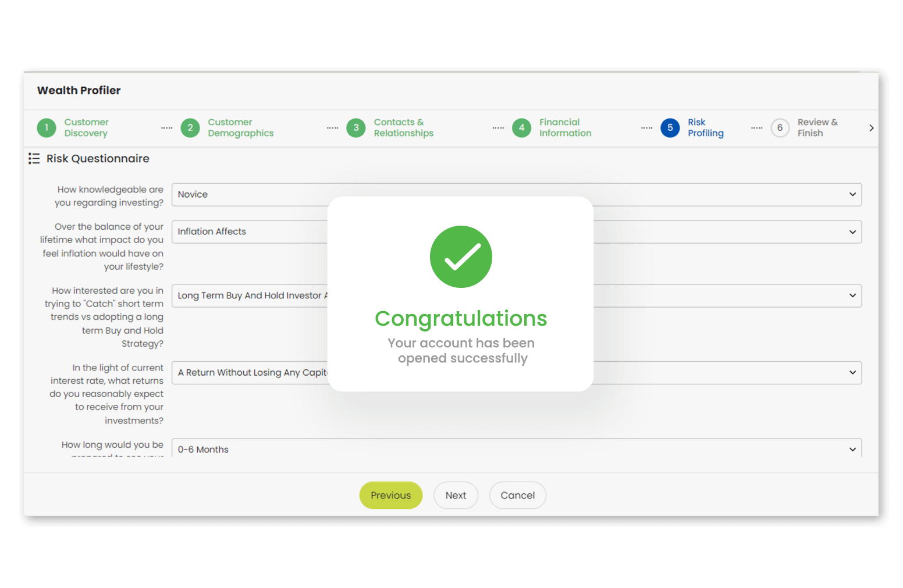The height and width of the screenshot is (588, 903).
Task: Click the step 2 circle for Customer Demographics
Action: pos(190,128)
